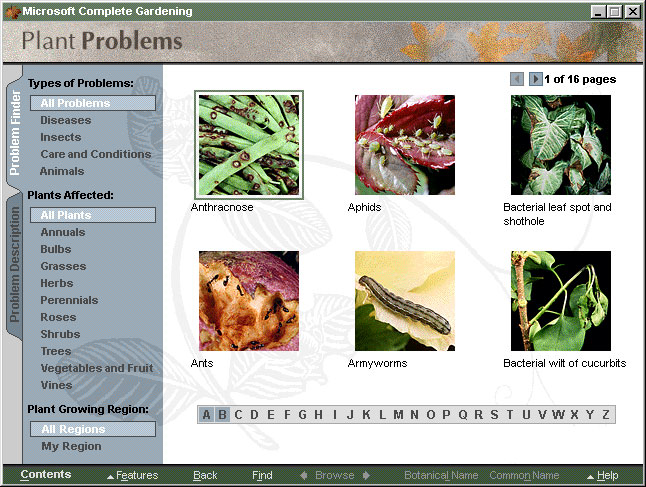Viewport: 646px width, 487px height.
Task: Filter plants by Vegetables and Fruit
Action: coord(97,368)
